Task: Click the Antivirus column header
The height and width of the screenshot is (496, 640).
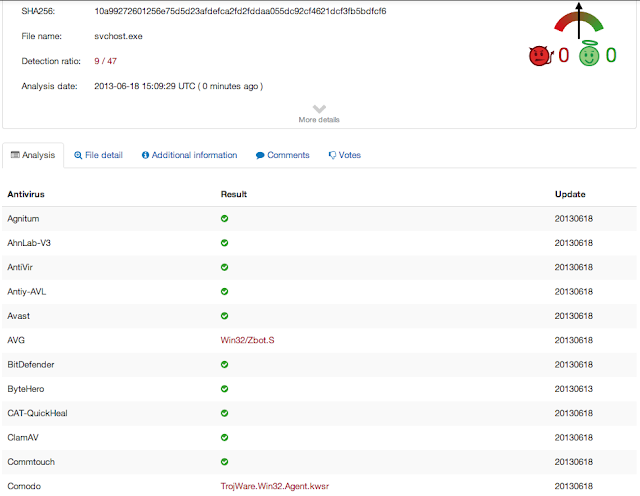Action: tap(26, 194)
